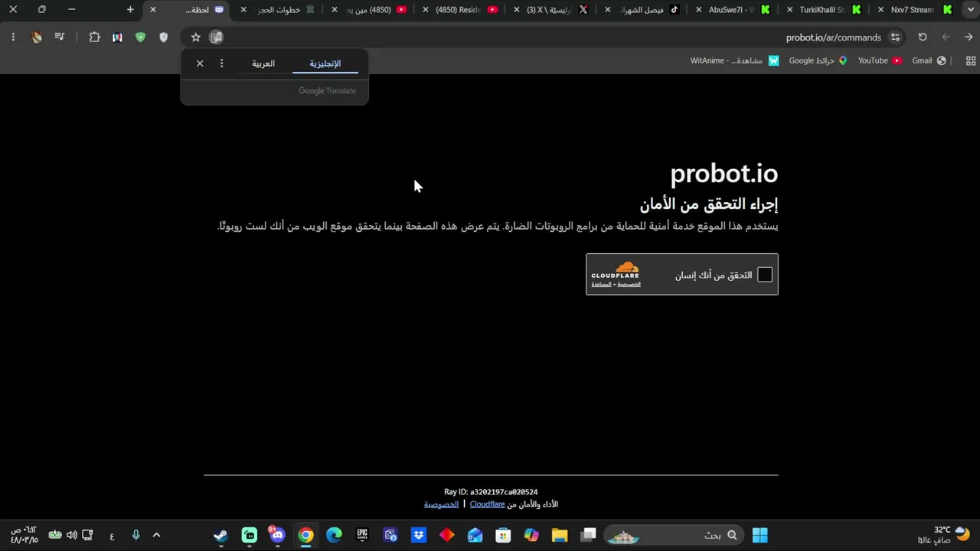Click the probot.io/ar/commands address bar

[x=833, y=37]
